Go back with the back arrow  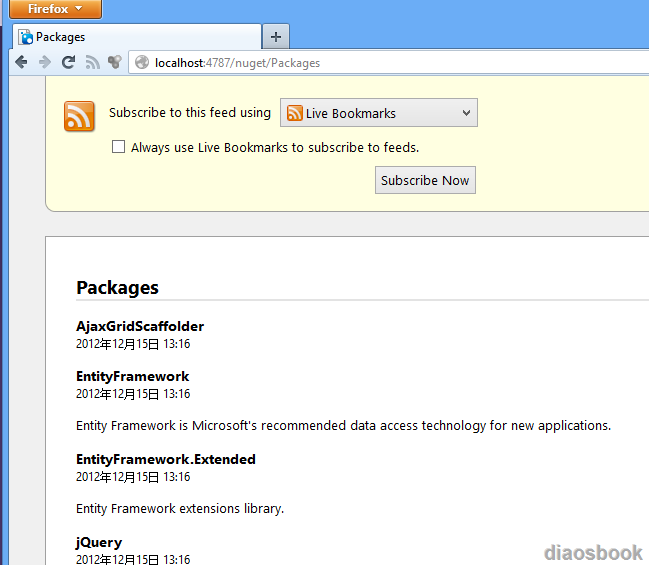coord(21,63)
